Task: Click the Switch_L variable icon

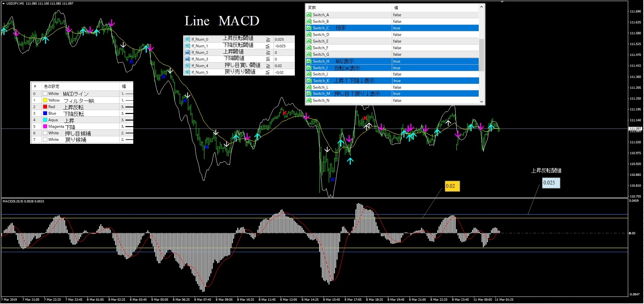Action: tap(309, 87)
